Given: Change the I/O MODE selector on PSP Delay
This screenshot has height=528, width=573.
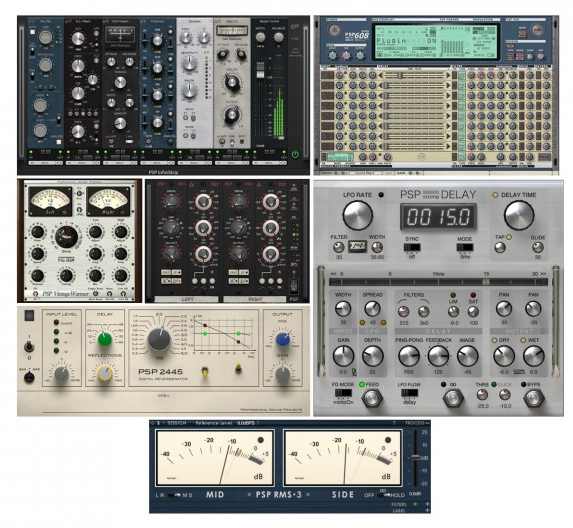Looking at the screenshot, I should [343, 393].
